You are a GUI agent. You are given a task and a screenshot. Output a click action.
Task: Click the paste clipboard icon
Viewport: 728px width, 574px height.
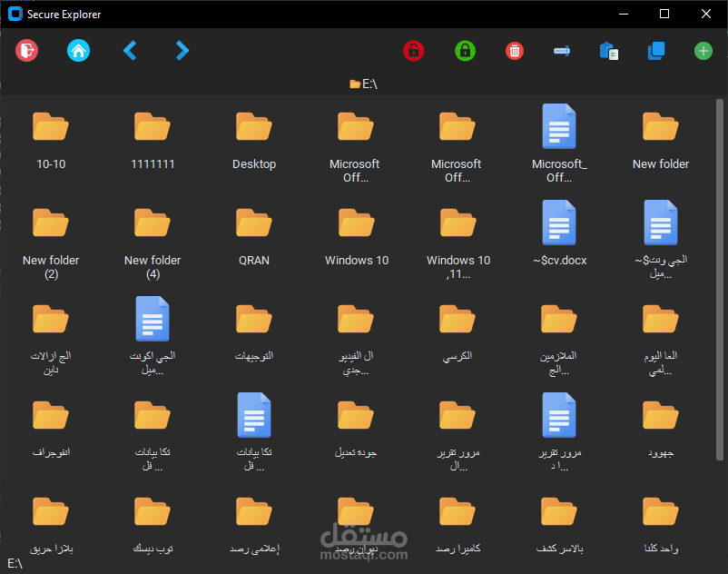click(x=609, y=51)
